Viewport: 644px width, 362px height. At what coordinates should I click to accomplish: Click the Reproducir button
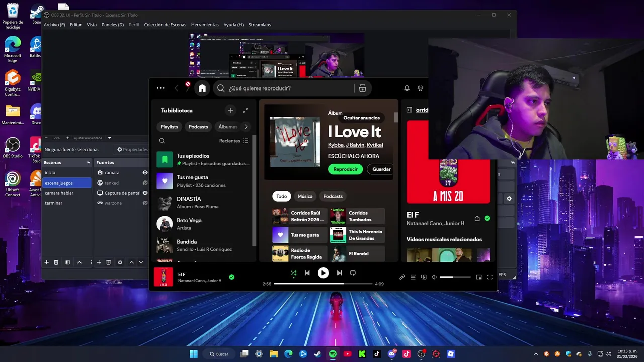[345, 169]
